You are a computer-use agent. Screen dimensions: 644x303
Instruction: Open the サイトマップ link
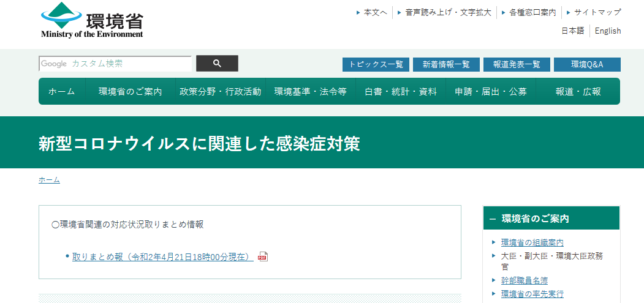coord(597,12)
